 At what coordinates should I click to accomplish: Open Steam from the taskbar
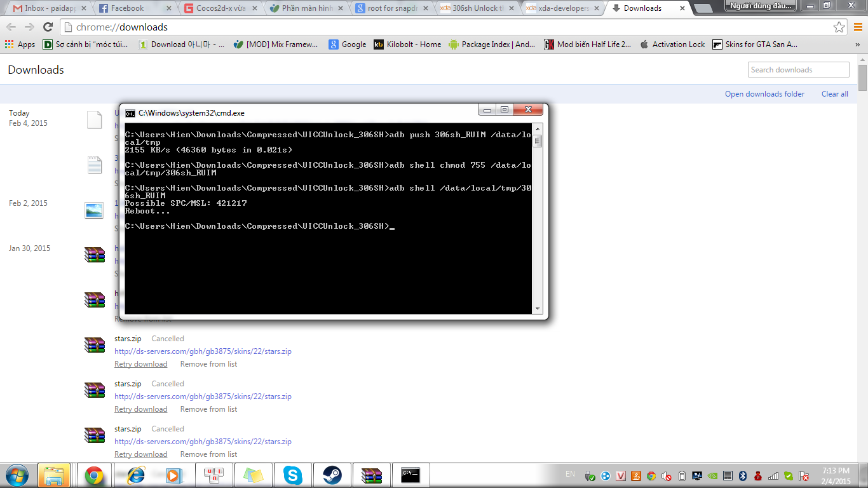[x=332, y=475]
